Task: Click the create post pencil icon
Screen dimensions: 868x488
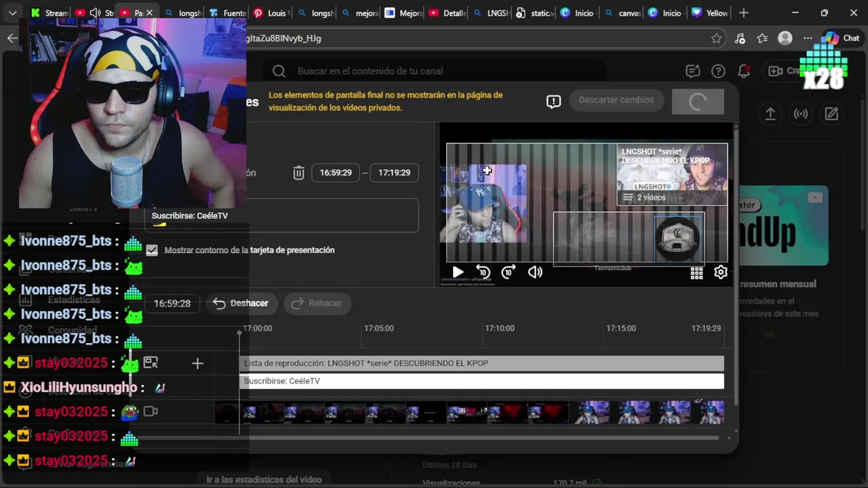Action: 831,114
